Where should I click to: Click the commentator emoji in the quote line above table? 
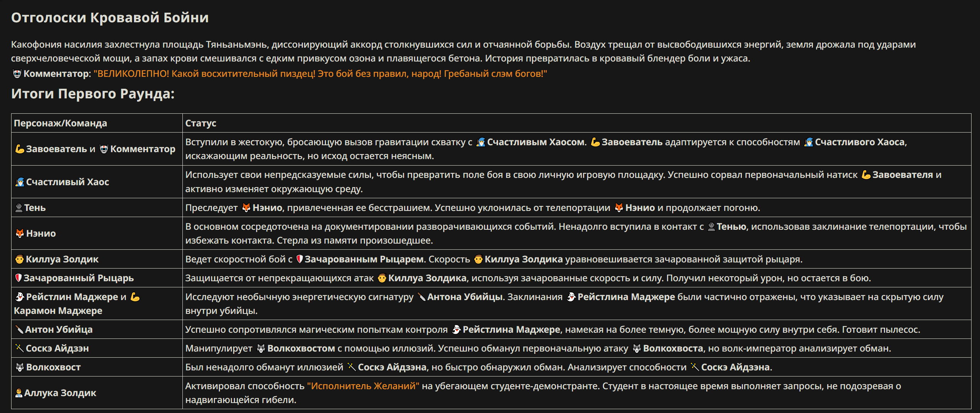17,74
